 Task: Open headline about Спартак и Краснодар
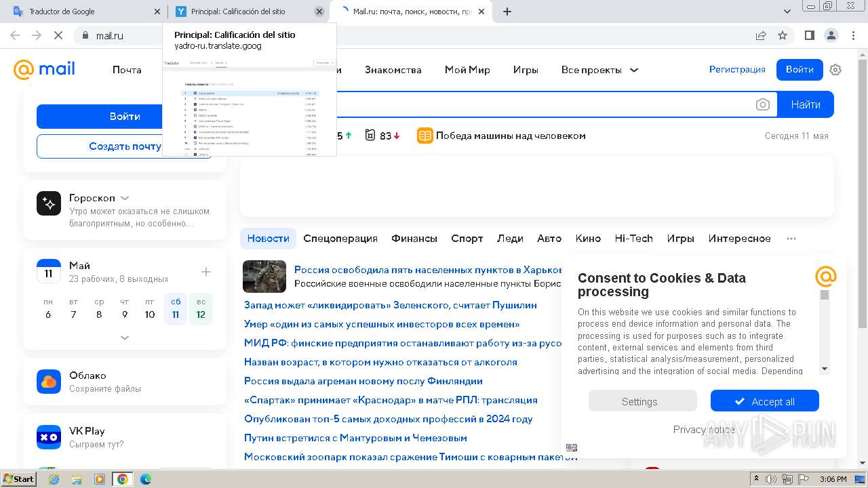click(x=391, y=400)
